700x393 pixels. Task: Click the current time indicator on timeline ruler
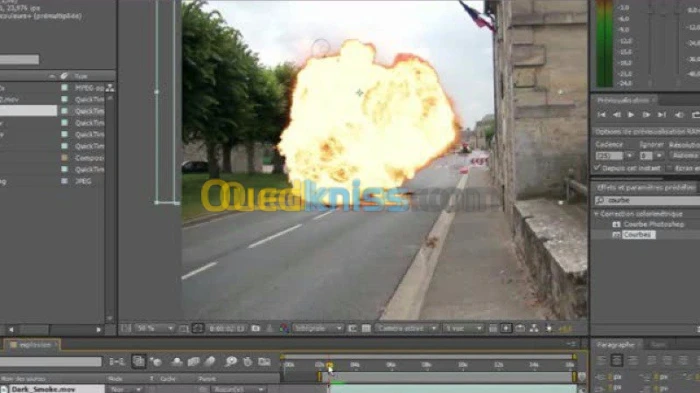pos(329,365)
